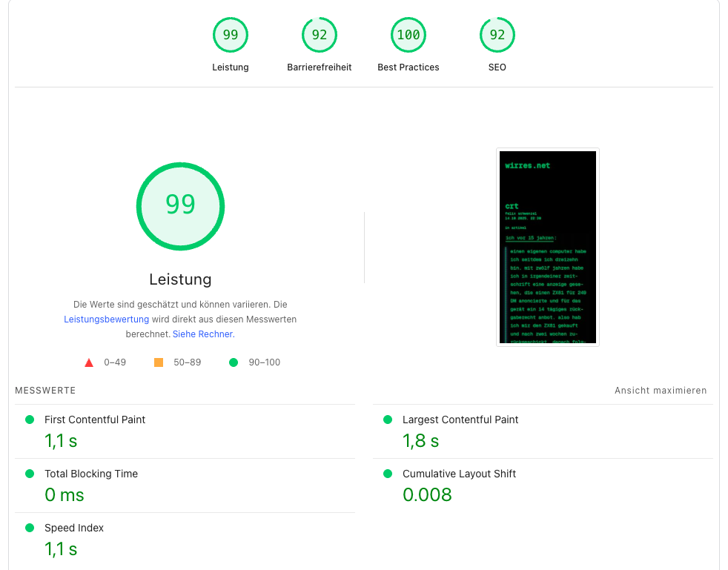Open the Siehe Rechner link
728x570 pixels.
(x=203, y=334)
